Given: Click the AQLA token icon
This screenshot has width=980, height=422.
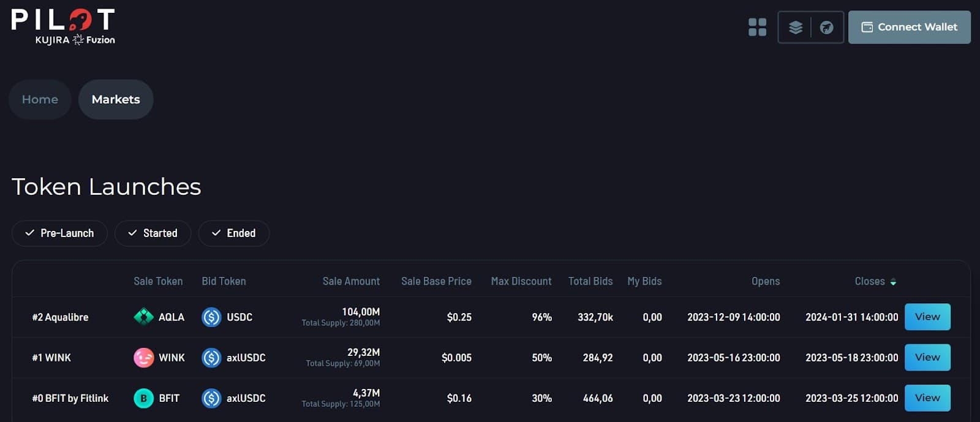Looking at the screenshot, I should [143, 317].
